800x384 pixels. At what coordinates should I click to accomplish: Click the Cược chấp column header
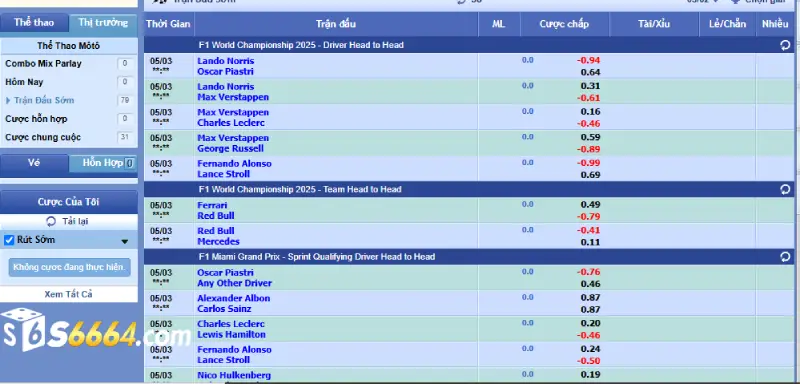(x=564, y=24)
